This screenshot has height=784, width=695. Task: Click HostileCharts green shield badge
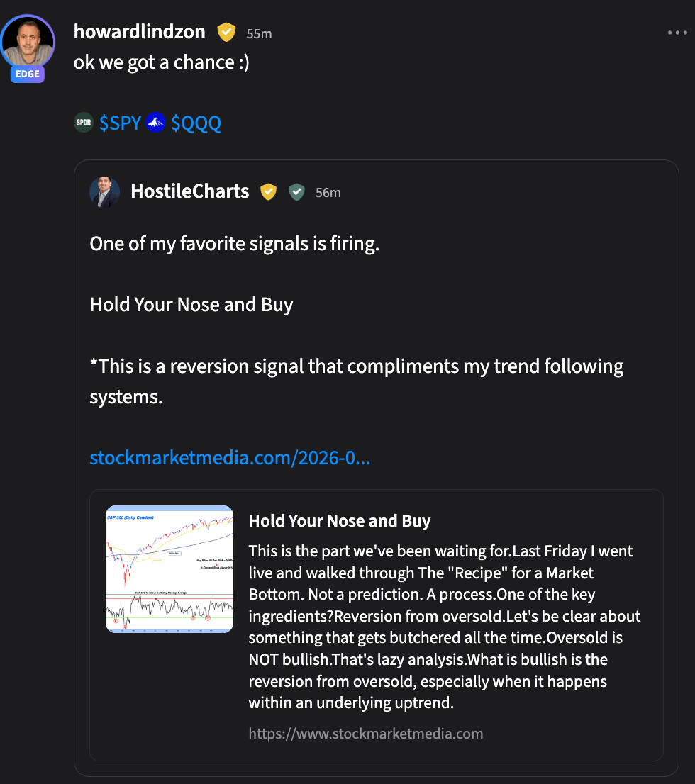pos(296,191)
